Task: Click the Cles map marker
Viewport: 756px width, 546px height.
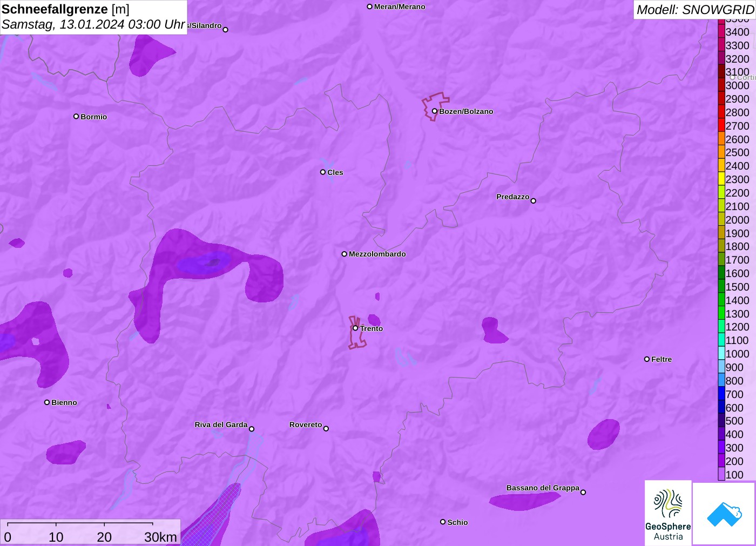Action: [x=322, y=172]
